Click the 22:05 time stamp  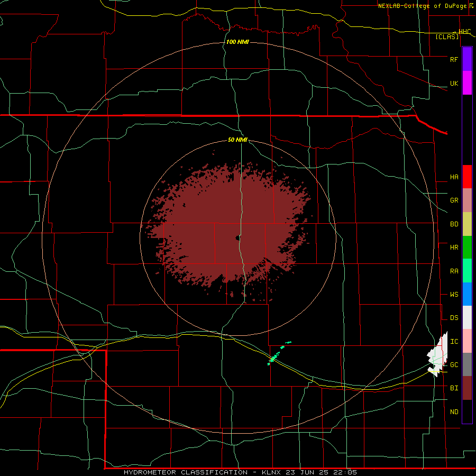(345, 472)
